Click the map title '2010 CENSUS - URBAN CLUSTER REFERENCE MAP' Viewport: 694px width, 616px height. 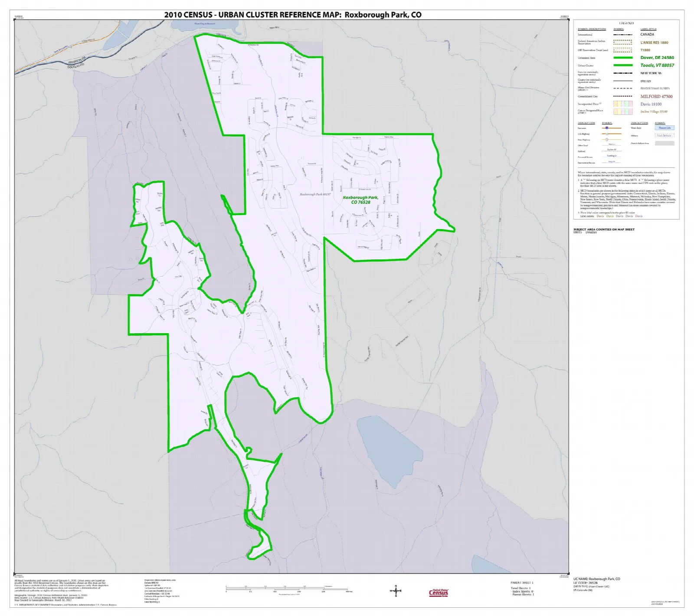(x=253, y=15)
